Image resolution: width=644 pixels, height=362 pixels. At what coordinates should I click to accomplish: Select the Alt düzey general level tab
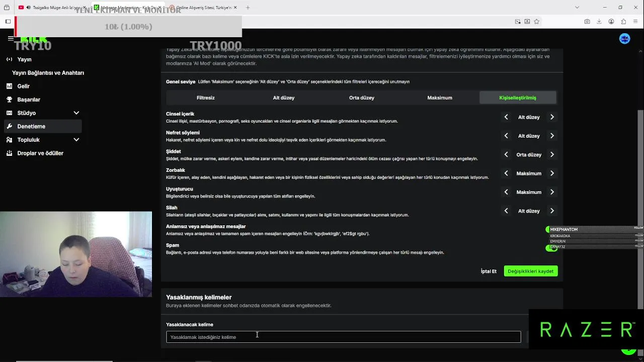pos(284,98)
